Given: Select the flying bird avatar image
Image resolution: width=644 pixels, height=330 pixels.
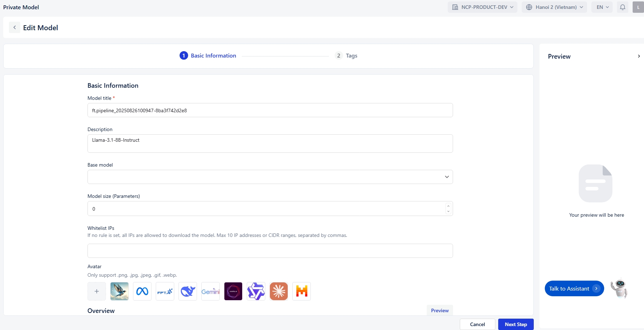Looking at the screenshot, I should (119, 291).
